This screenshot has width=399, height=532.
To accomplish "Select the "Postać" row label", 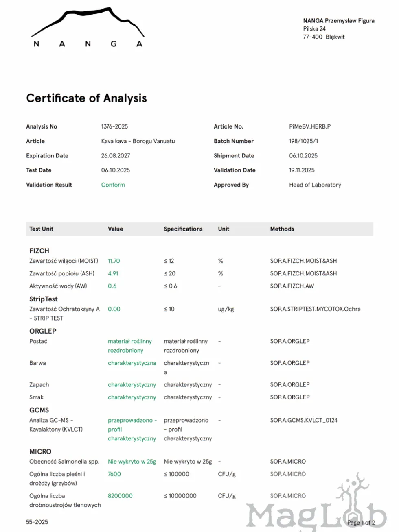I will pos(38,341).
